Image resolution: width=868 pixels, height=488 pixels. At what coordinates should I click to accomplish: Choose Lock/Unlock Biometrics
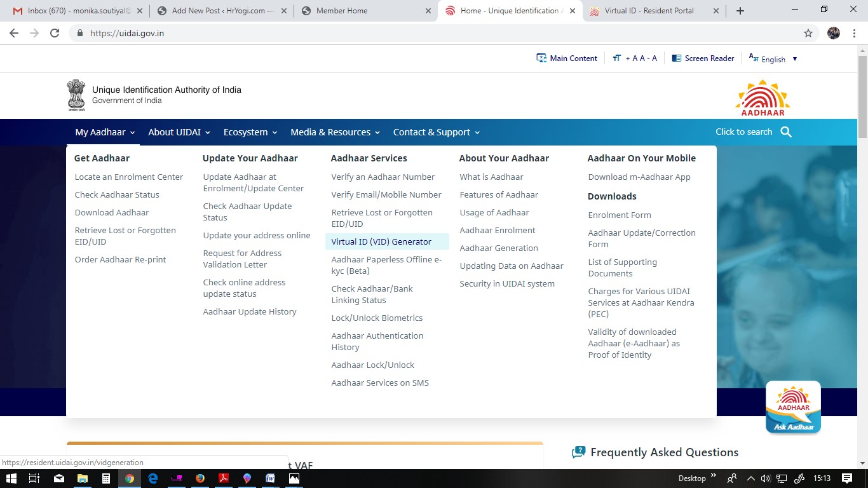377,318
